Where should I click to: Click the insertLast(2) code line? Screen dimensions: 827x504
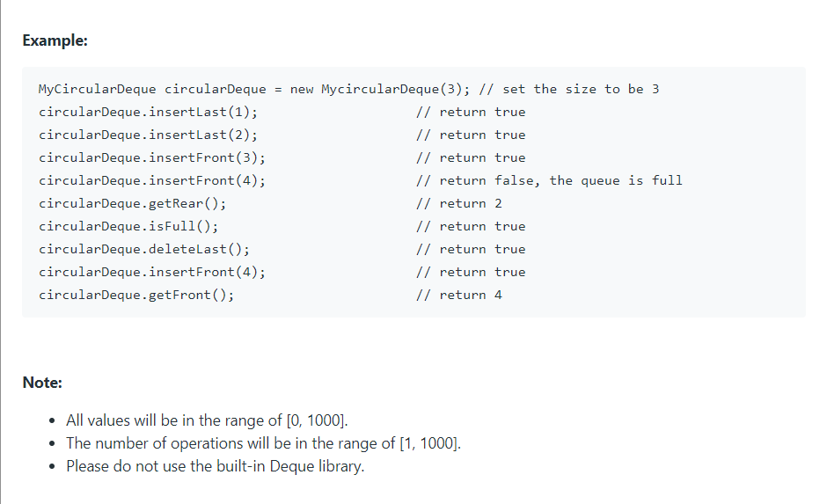pos(282,135)
